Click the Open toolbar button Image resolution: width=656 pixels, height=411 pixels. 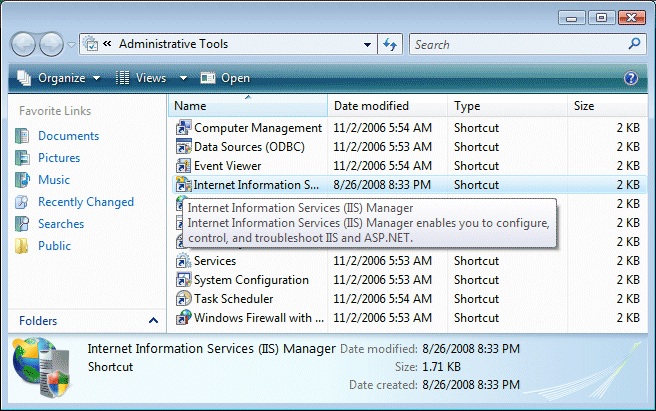[226, 78]
